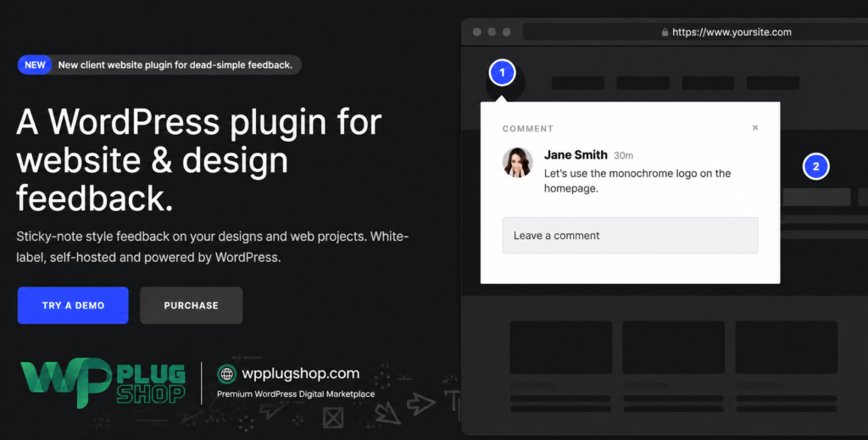Click the new client website plugin announcement text
868x440 pixels.
click(175, 64)
